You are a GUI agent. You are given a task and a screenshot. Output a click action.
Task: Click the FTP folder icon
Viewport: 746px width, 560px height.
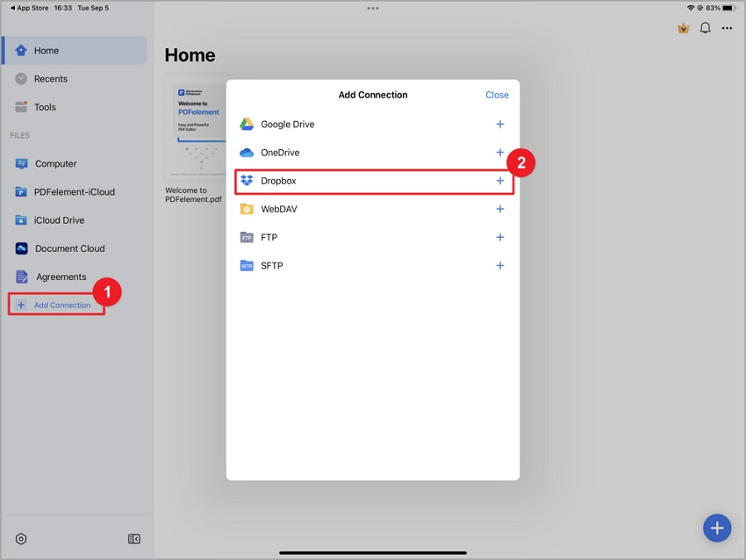pyautogui.click(x=247, y=237)
